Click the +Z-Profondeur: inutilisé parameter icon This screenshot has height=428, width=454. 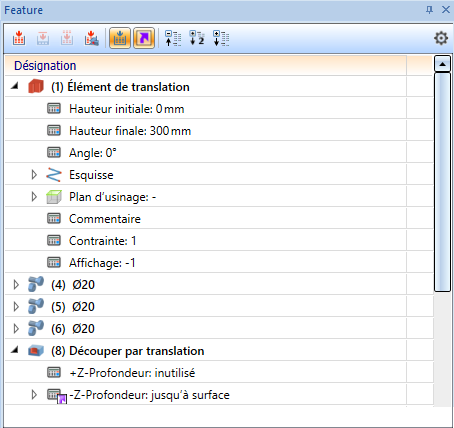pyautogui.click(x=54, y=372)
